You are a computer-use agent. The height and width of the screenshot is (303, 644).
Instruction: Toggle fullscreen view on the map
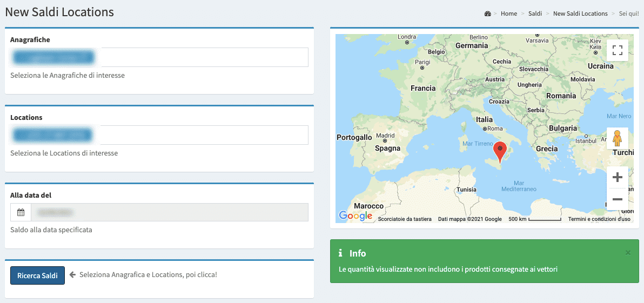617,50
